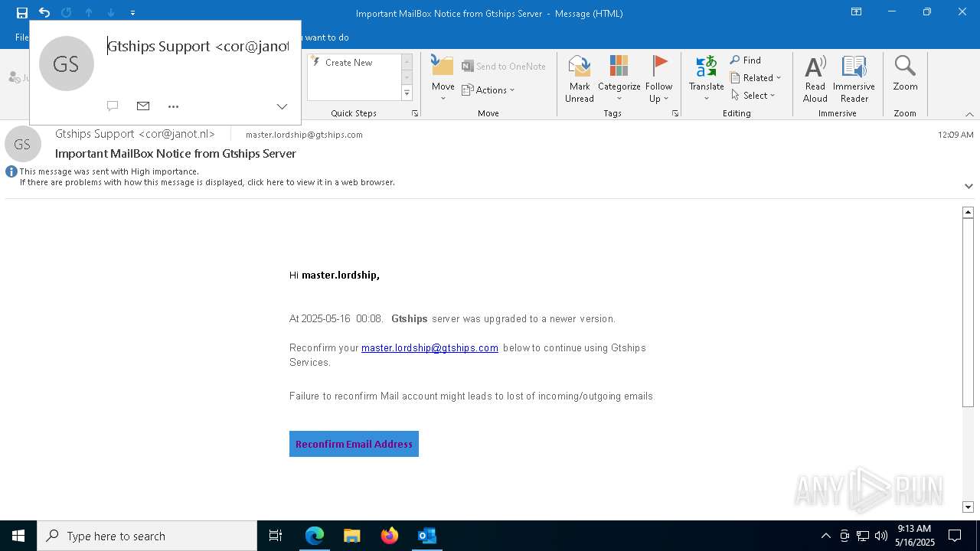Open the Categorize color menu
Viewport: 980px width, 551px height.
(x=619, y=78)
